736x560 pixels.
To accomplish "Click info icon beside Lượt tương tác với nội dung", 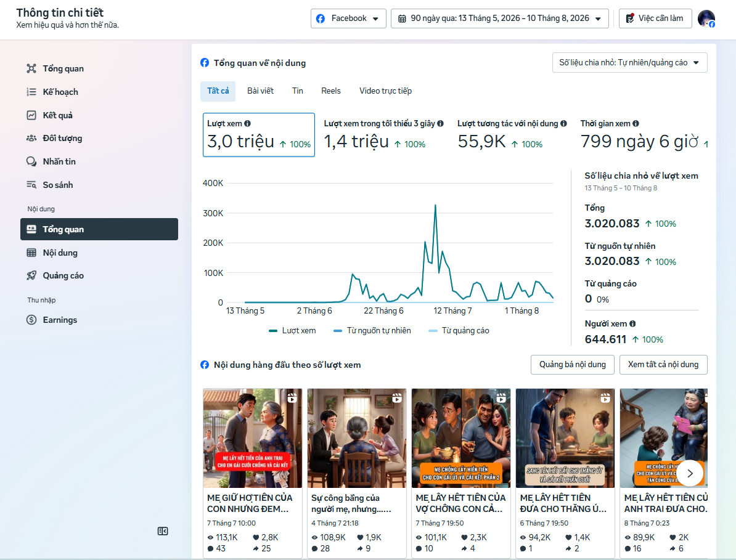I will tap(564, 123).
